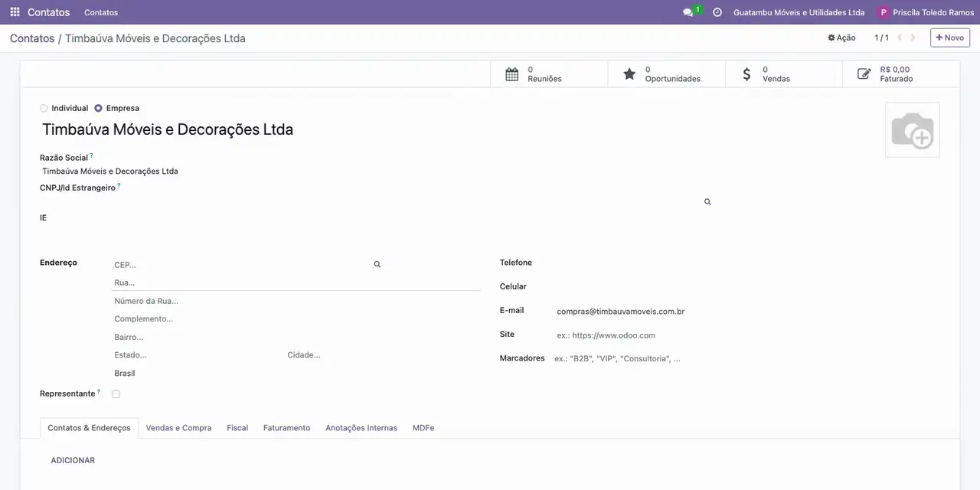Screen dimensions: 980x490
Task: Click into the Bairro field
Action: (x=296, y=337)
